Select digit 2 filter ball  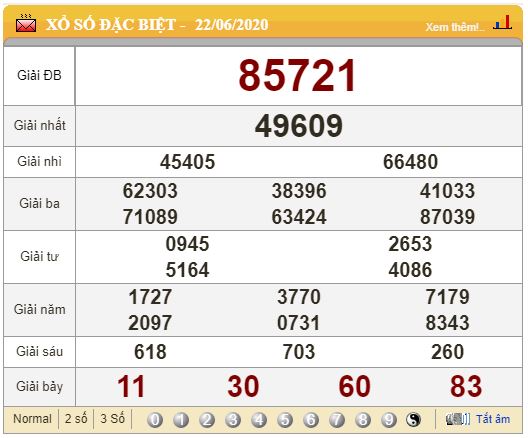(207, 420)
